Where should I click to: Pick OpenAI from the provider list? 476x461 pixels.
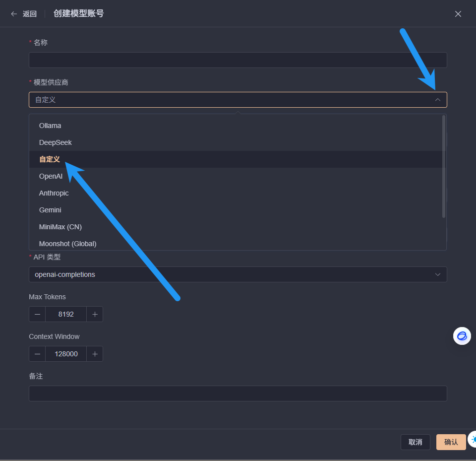coord(51,176)
